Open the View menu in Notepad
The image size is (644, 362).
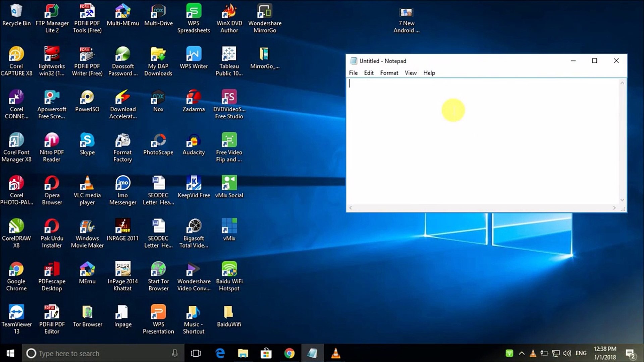411,73
